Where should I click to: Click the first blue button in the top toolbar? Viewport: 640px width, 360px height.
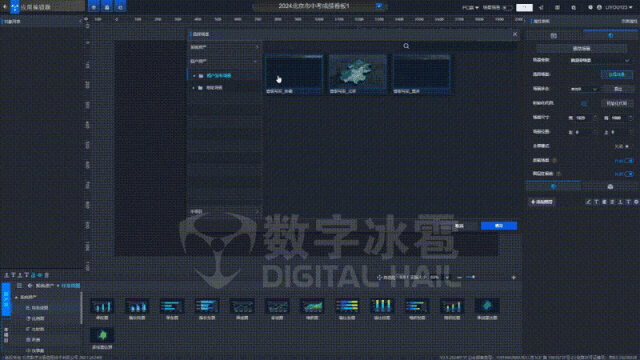[94, 7]
